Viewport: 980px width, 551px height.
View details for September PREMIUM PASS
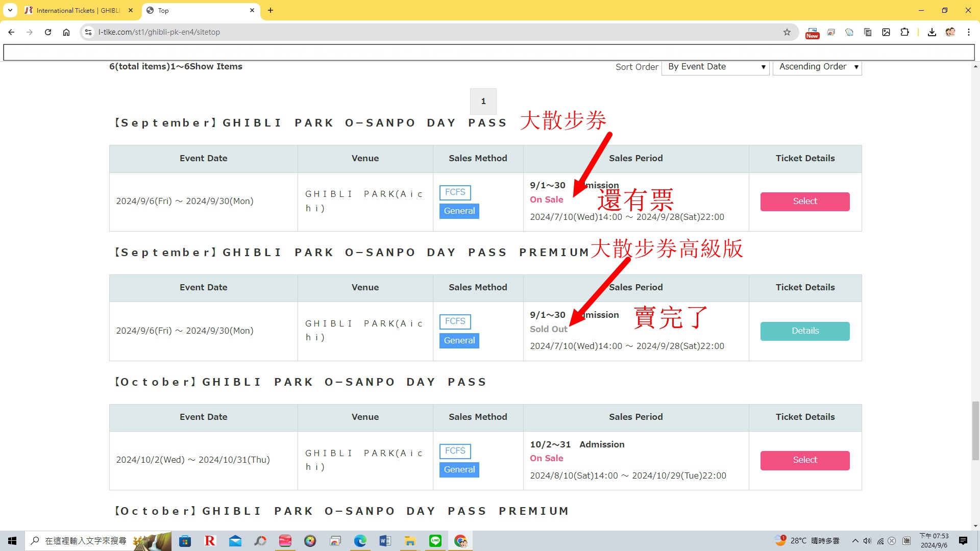click(x=805, y=330)
